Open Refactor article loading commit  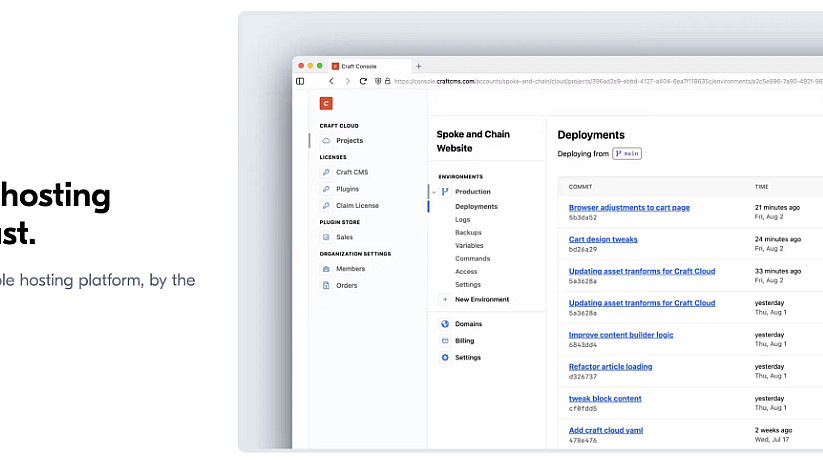click(x=610, y=367)
